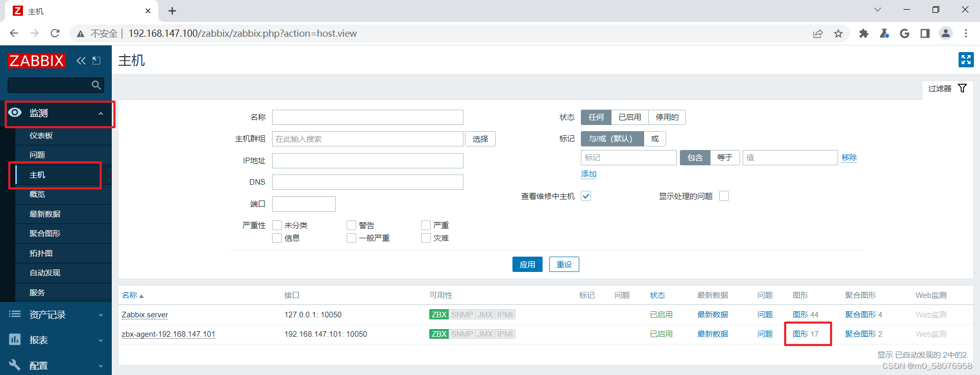Select 停用的 status option

point(667,117)
